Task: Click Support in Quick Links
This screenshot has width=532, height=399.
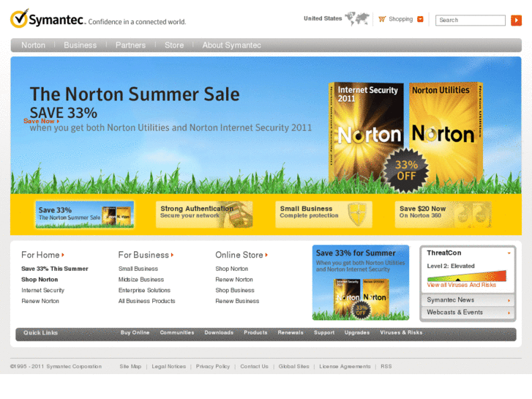Action: click(324, 333)
